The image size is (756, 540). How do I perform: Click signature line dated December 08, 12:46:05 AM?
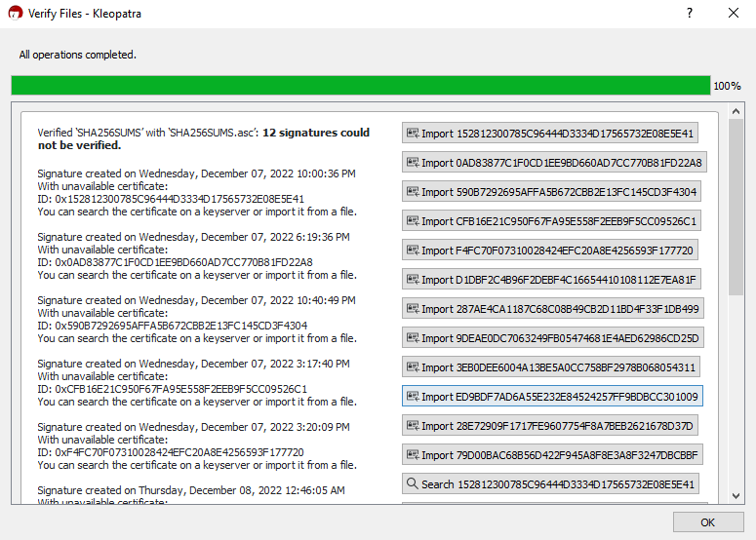[191, 490]
